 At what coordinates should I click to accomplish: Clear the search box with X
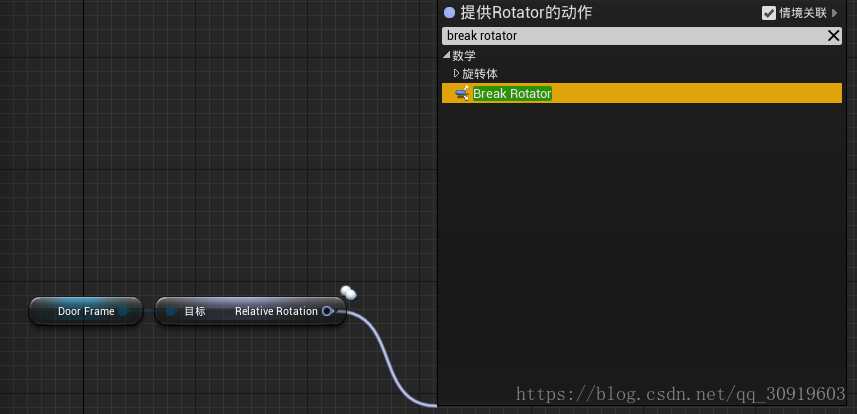coord(833,36)
